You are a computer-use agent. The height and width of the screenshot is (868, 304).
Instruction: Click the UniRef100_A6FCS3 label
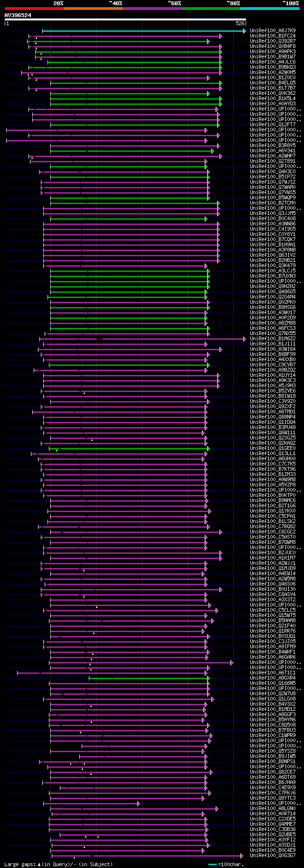tap(273, 328)
